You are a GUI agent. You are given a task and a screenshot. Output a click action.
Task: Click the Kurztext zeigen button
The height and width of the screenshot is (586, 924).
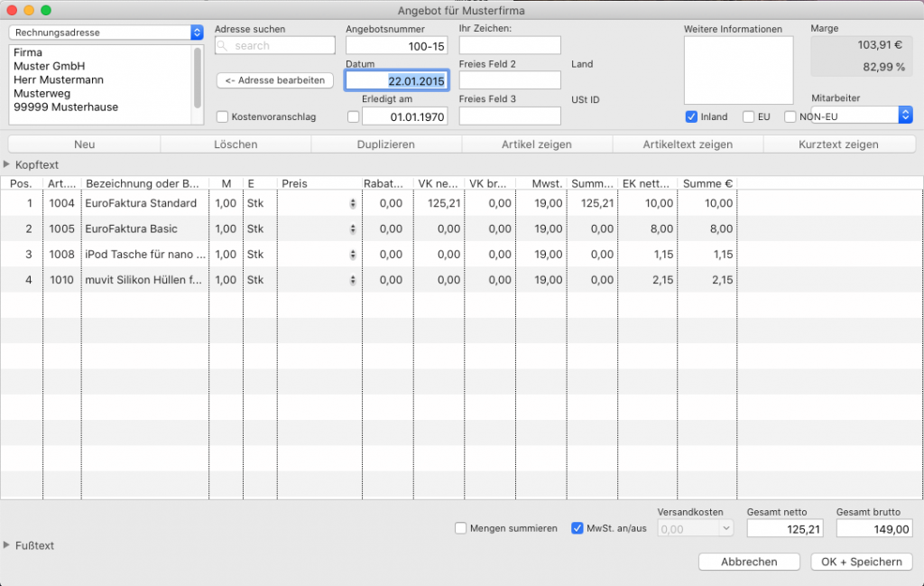tap(838, 144)
